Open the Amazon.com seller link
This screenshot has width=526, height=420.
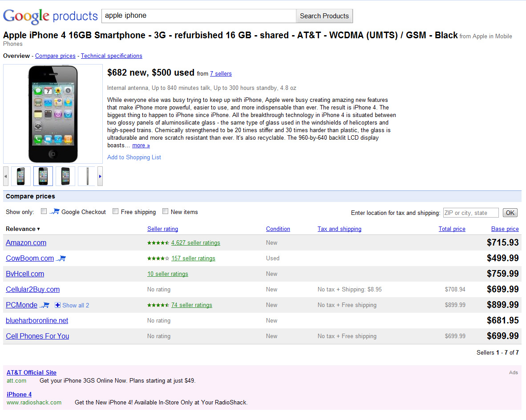[x=26, y=243]
